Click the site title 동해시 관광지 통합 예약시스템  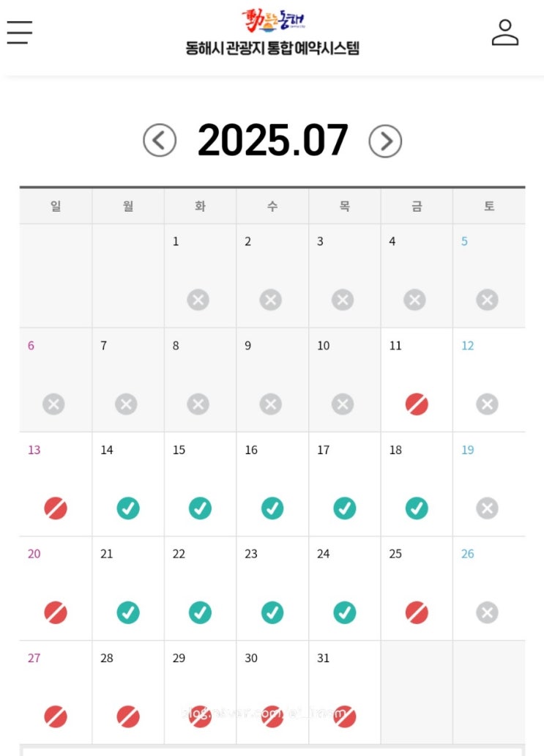click(272, 49)
